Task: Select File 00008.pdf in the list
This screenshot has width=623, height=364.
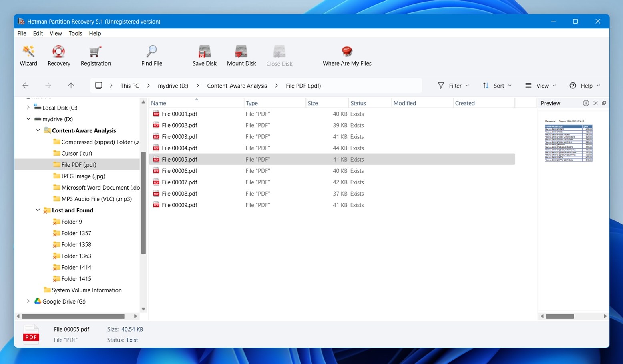Action: tap(179, 194)
